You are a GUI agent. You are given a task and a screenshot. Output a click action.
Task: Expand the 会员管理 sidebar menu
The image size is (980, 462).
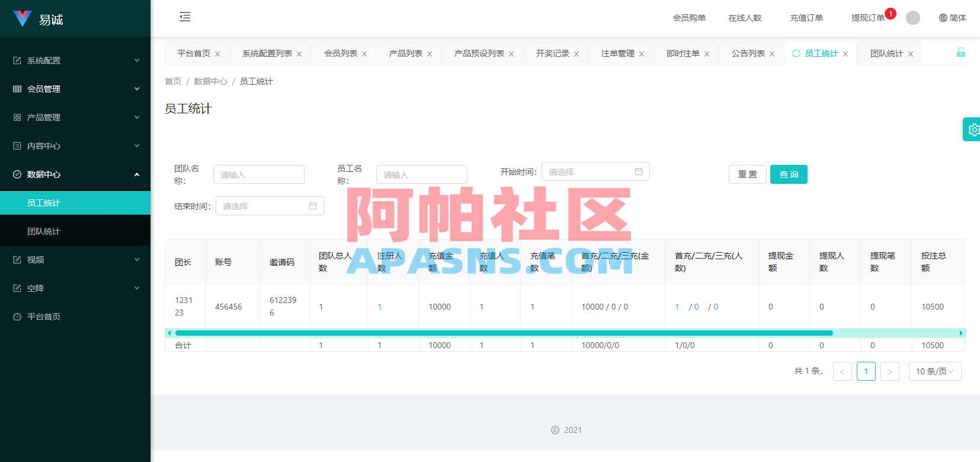(x=75, y=89)
